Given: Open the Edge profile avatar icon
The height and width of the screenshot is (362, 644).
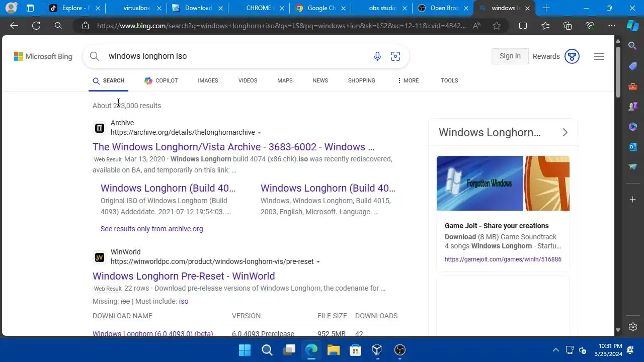Looking at the screenshot, I should (11, 8).
